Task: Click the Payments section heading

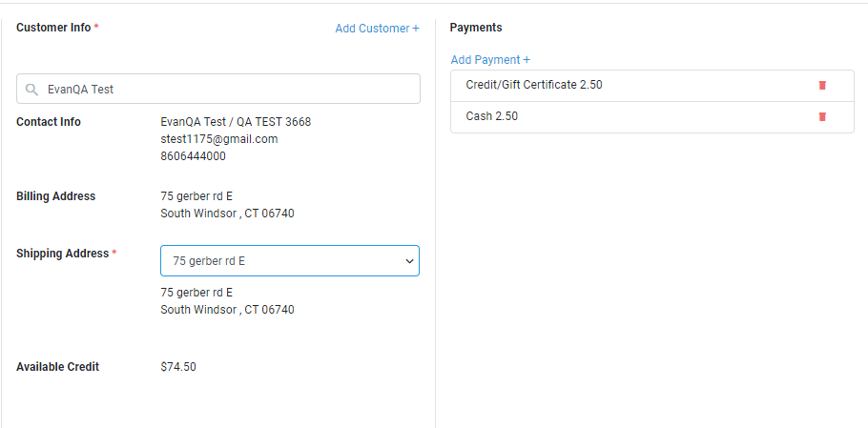Action: click(475, 28)
